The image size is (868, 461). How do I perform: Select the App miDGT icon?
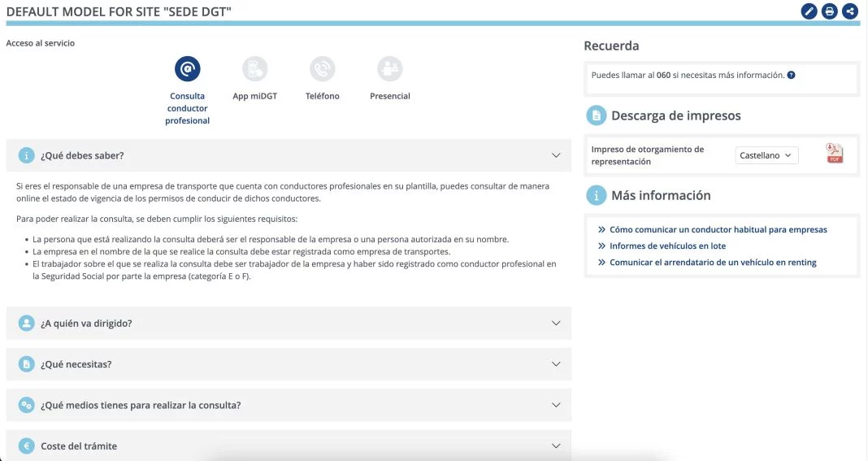tap(255, 69)
